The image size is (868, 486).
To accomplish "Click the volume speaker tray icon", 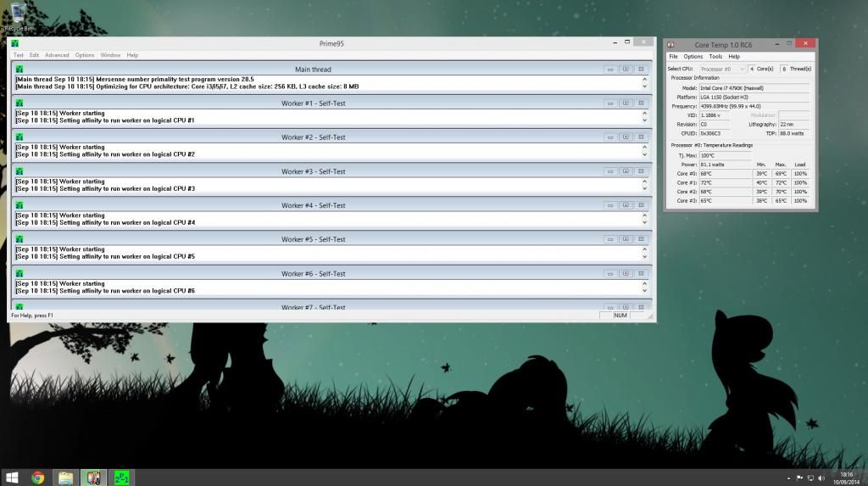I will point(821,478).
